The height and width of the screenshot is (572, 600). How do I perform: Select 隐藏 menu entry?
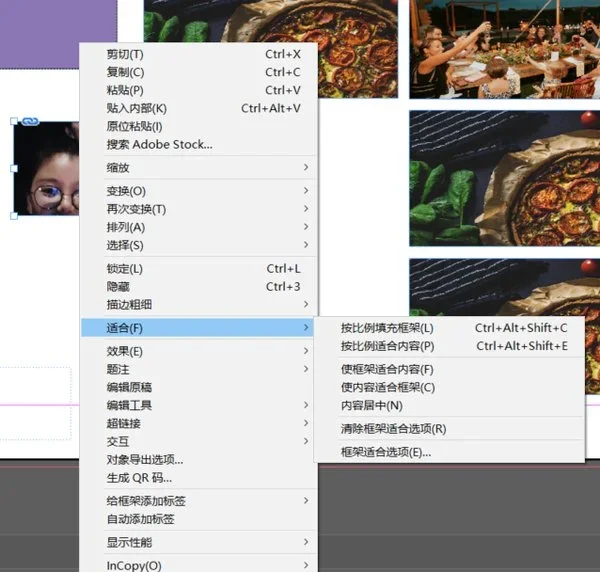(x=198, y=287)
